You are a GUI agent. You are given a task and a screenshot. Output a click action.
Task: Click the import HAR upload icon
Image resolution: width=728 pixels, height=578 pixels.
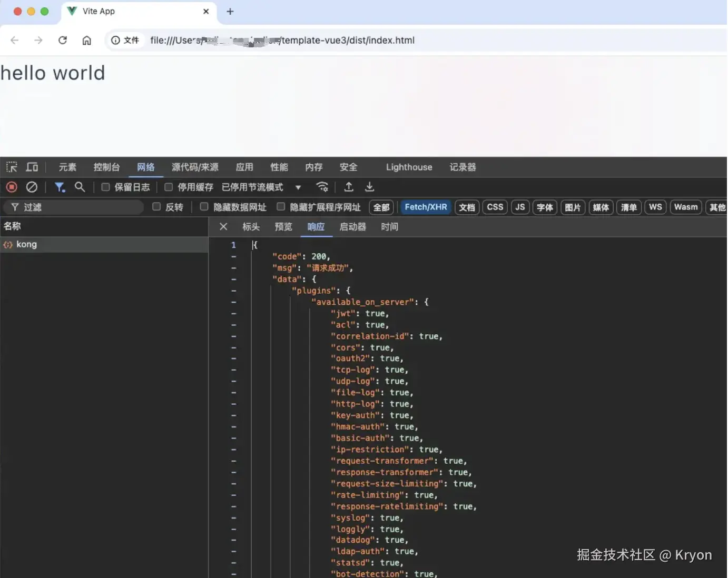click(349, 187)
